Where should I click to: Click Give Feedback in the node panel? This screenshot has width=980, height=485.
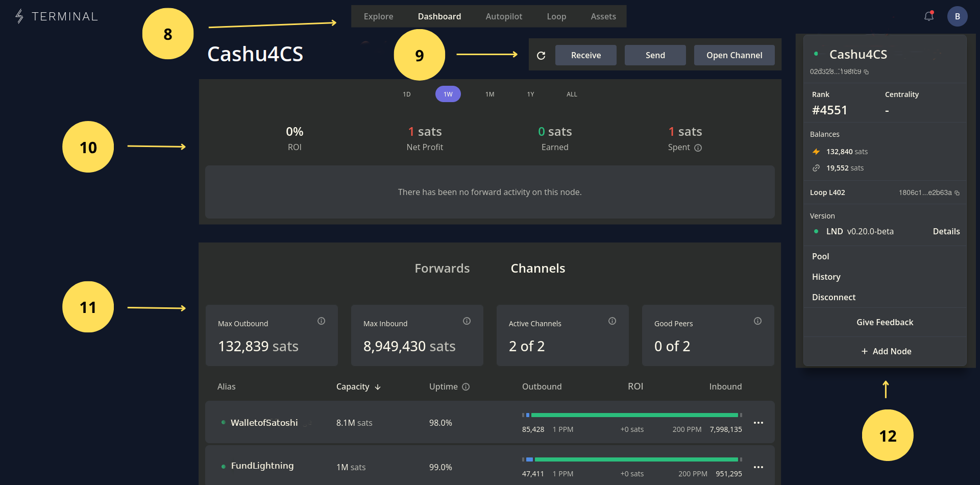click(885, 322)
